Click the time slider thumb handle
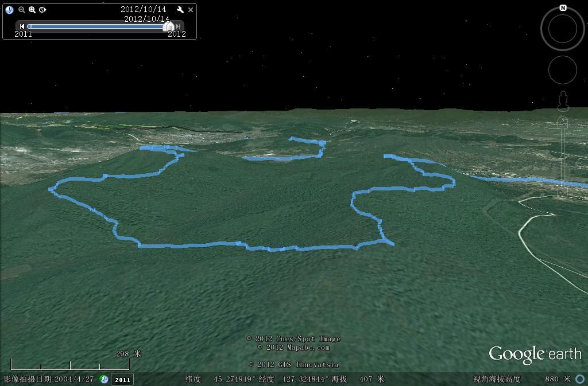 [169, 26]
